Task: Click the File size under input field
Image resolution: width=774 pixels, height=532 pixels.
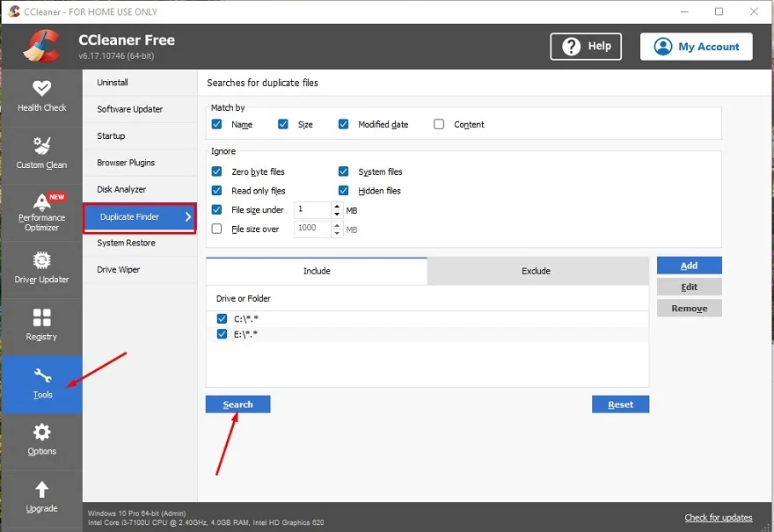Action: [312, 210]
